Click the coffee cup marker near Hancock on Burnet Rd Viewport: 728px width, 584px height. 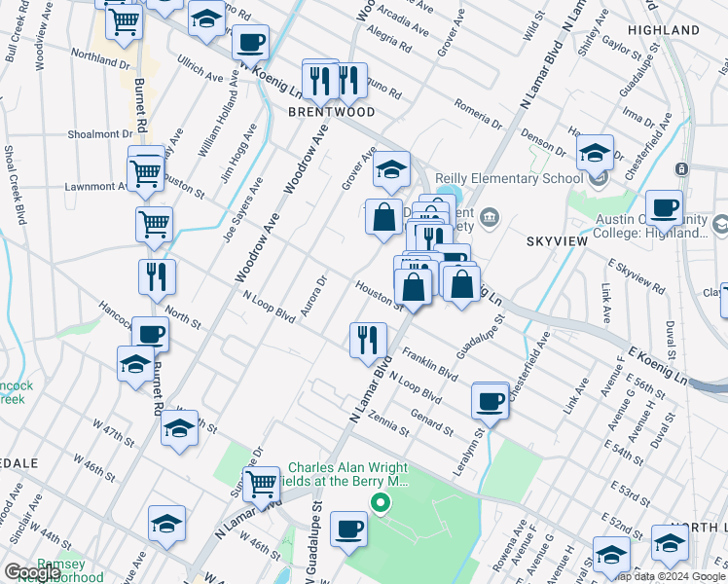pyautogui.click(x=151, y=335)
